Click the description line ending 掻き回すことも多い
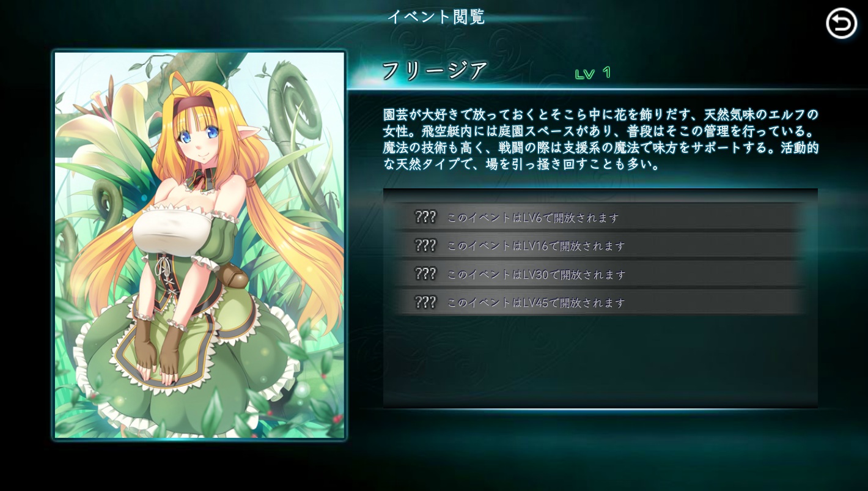The width and height of the screenshot is (868, 491). pos(521,164)
